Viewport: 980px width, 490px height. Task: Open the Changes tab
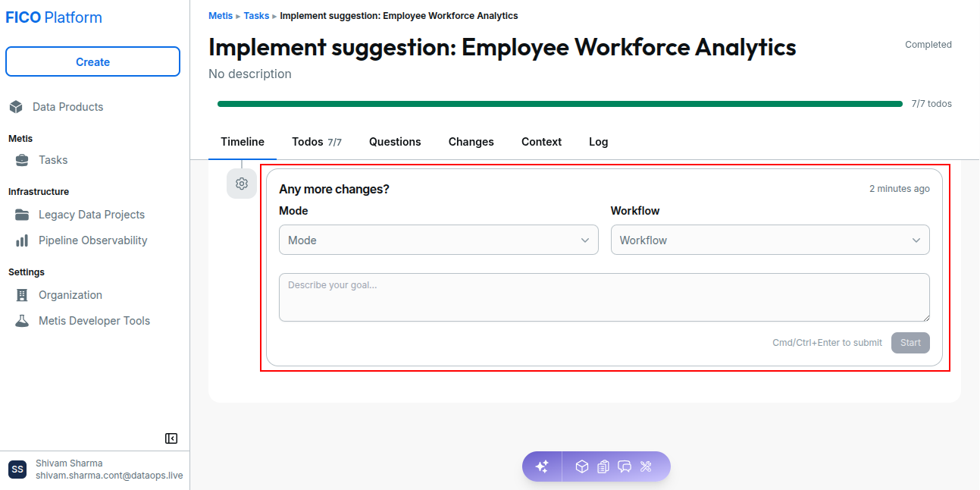tap(471, 142)
